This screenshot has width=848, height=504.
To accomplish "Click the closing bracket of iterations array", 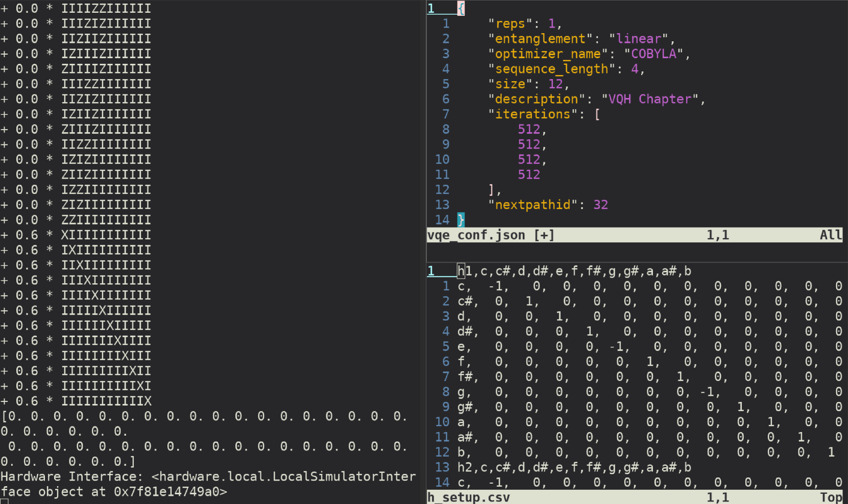I will [492, 190].
